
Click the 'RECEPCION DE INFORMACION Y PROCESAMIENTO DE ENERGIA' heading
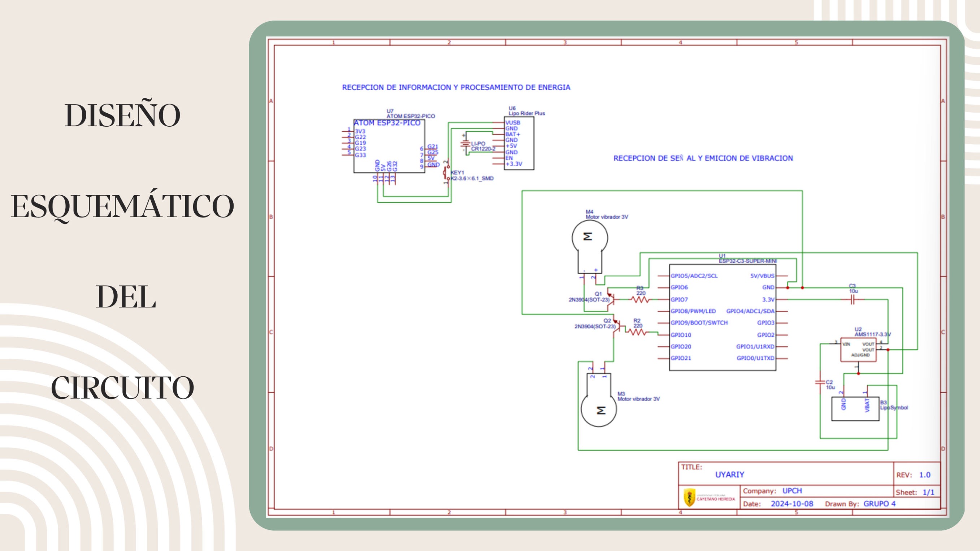456,87
